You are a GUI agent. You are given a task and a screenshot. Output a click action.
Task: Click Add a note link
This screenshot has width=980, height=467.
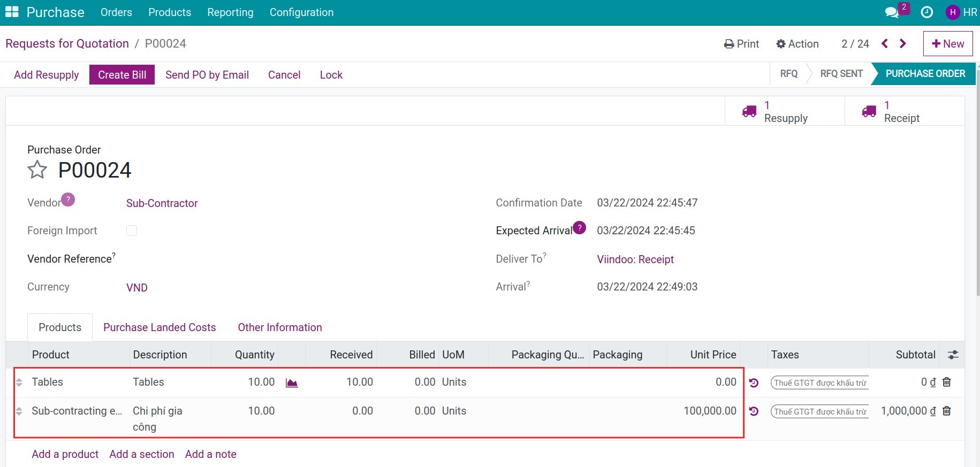[211, 454]
